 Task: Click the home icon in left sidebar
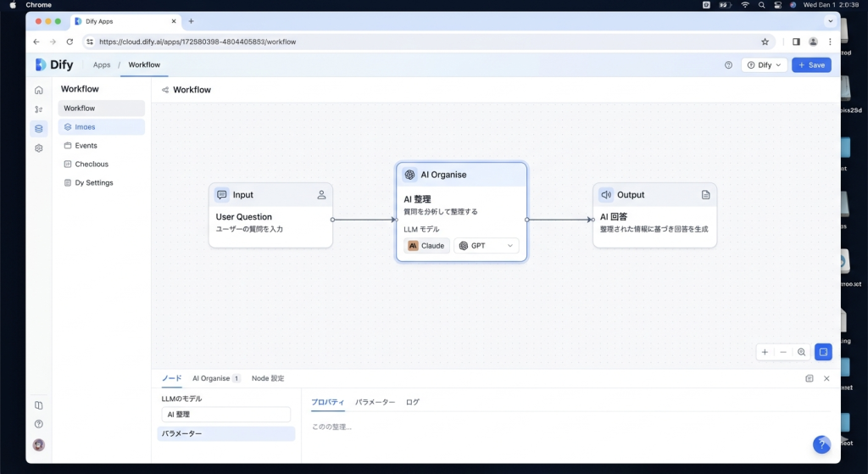38,90
